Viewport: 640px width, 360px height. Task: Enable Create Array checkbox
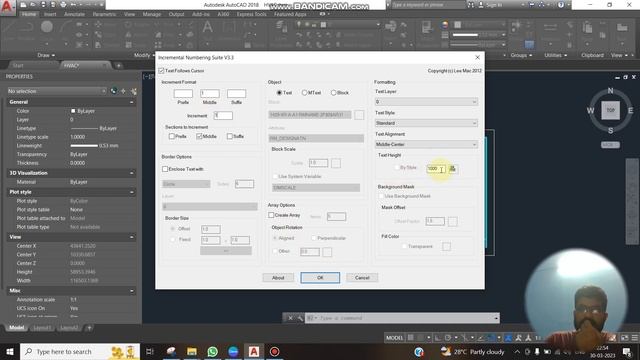tap(271, 215)
